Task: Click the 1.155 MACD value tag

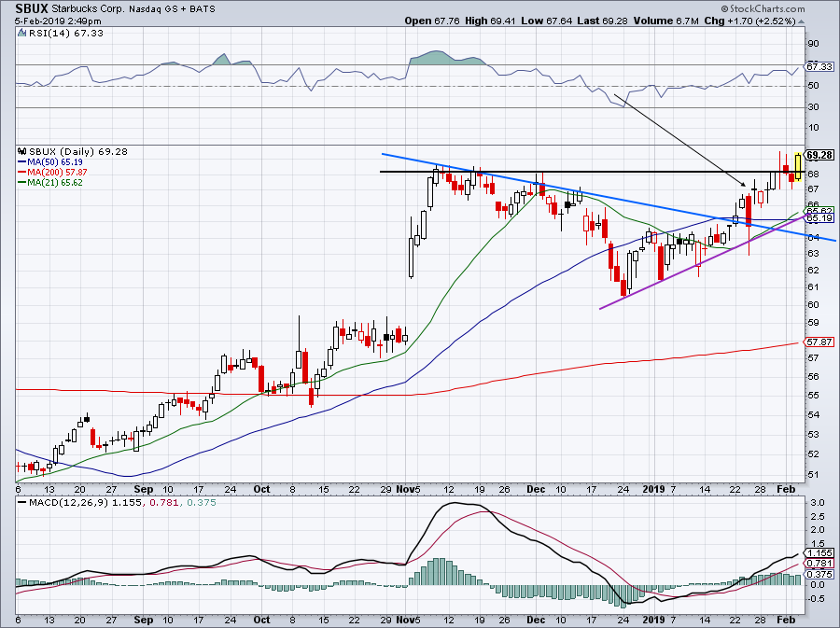Action: coord(819,553)
